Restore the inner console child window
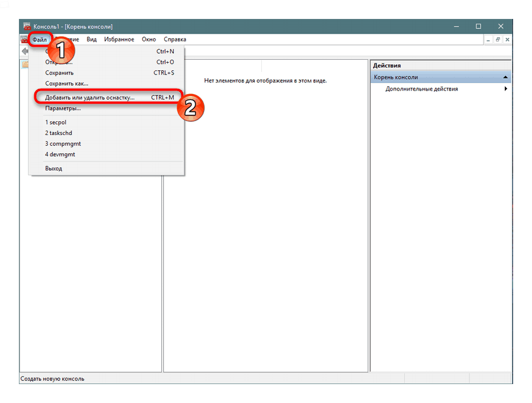Screen dimensions: 532x403 [498, 40]
